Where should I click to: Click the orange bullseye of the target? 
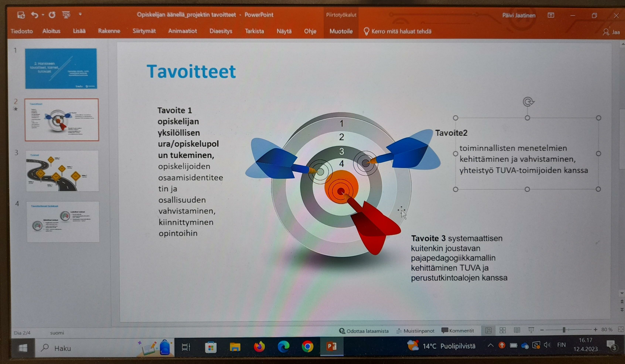(341, 187)
